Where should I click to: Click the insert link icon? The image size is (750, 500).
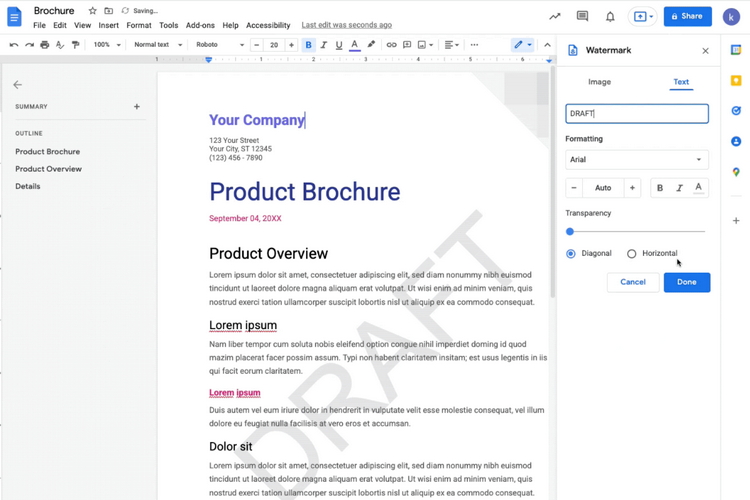[x=391, y=44]
